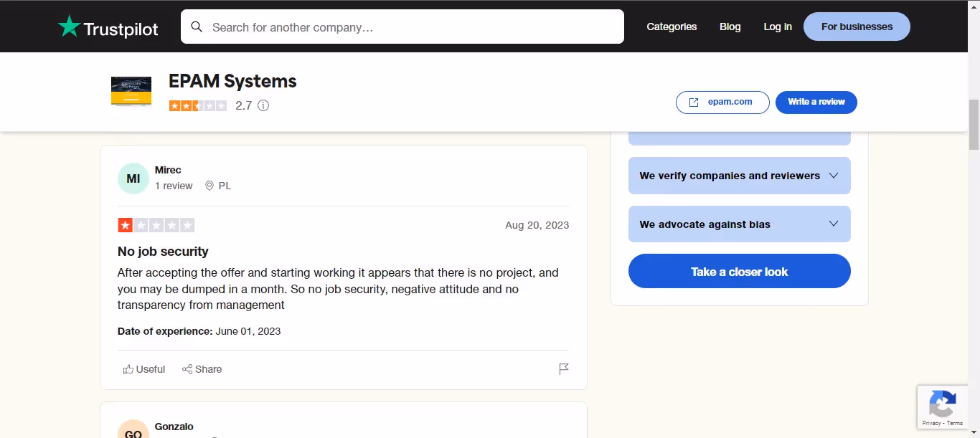The image size is (980, 438).
Task: Open the rating info icon next to 2.7
Action: (263, 105)
